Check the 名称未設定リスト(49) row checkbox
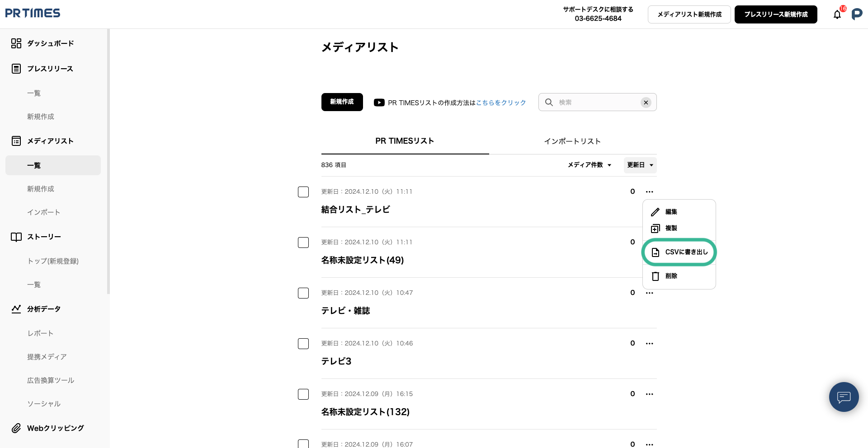 pos(303,243)
